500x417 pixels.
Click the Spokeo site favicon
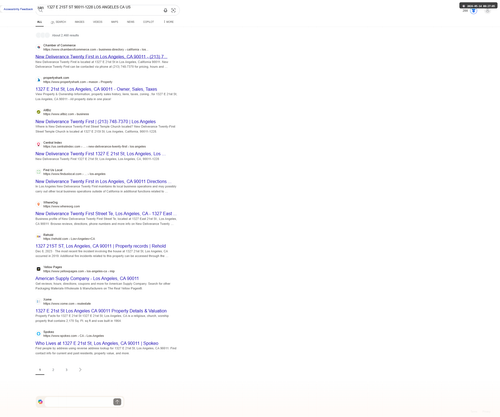38,334
